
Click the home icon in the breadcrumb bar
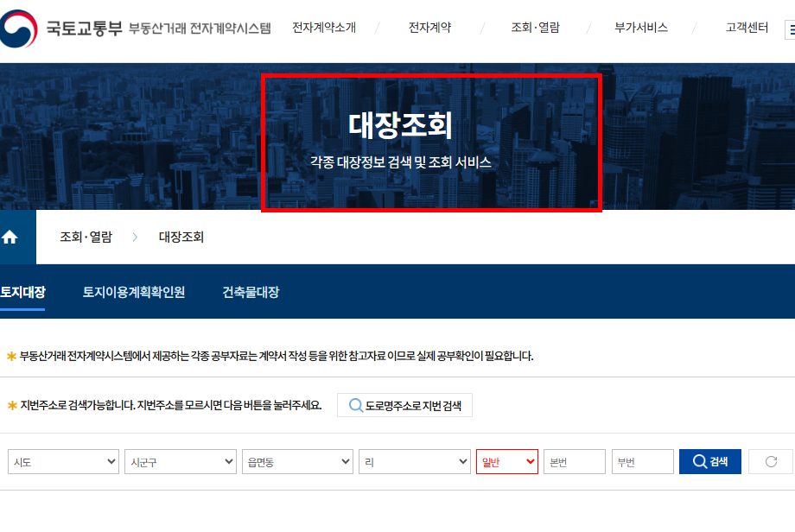(10, 237)
